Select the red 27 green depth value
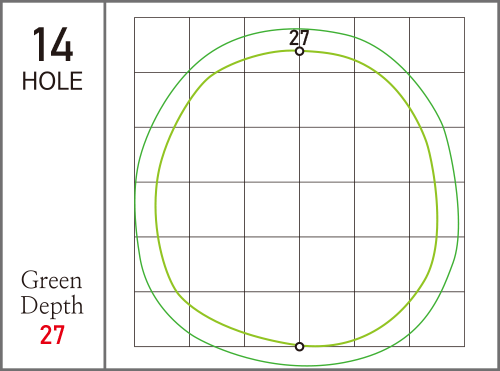 [52, 335]
